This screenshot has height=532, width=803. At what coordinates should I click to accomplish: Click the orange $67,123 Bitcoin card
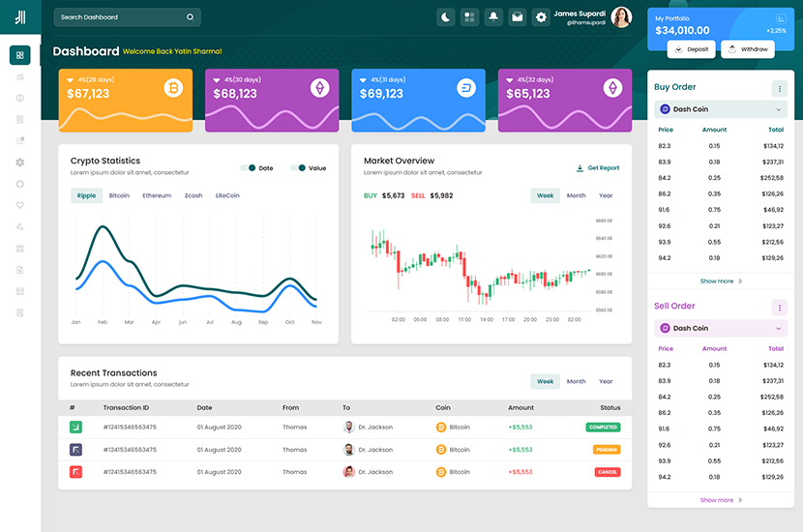125,100
